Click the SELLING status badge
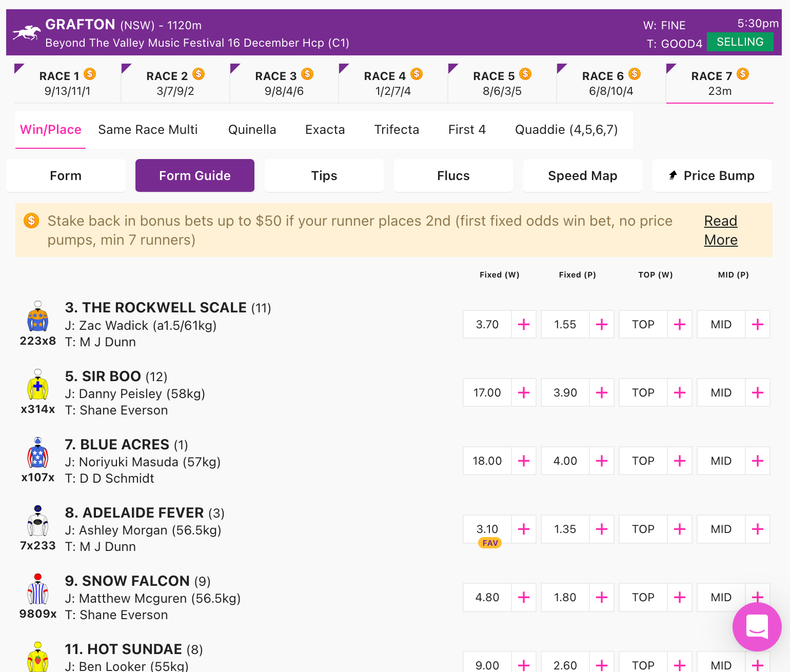 (x=740, y=42)
